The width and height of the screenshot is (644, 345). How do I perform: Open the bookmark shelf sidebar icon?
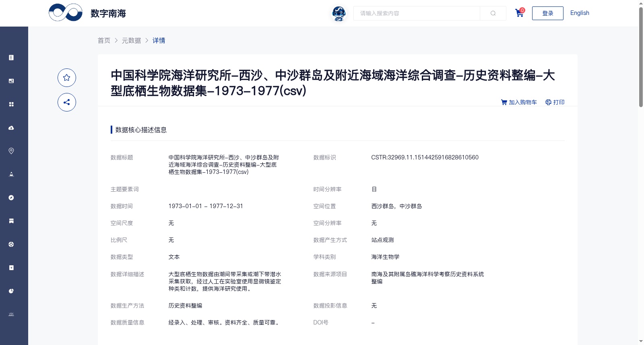pos(11,221)
